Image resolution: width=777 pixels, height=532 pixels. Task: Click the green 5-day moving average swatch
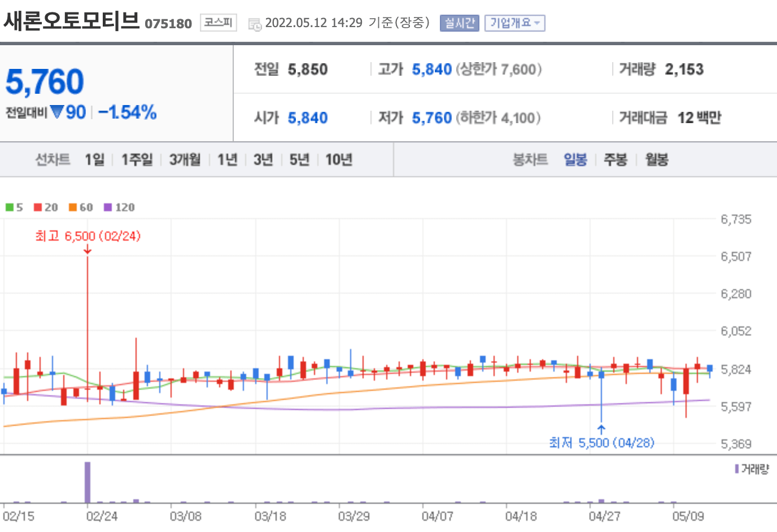pos(10,207)
